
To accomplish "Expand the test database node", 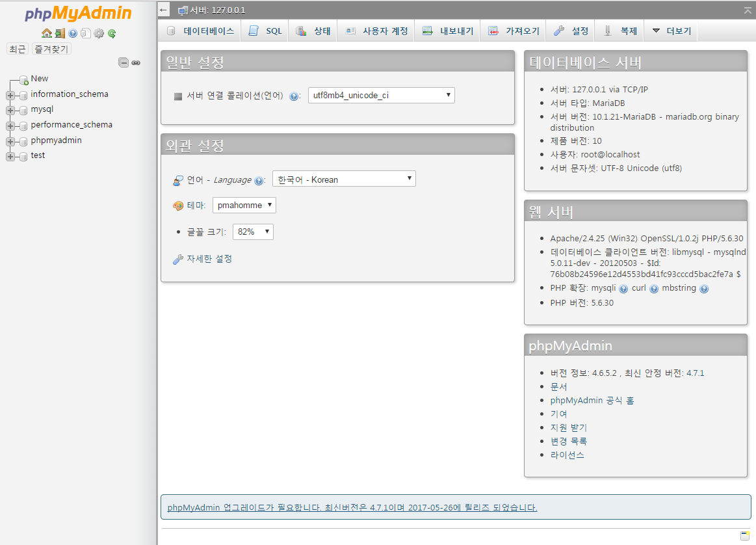I will pyautogui.click(x=10, y=157).
